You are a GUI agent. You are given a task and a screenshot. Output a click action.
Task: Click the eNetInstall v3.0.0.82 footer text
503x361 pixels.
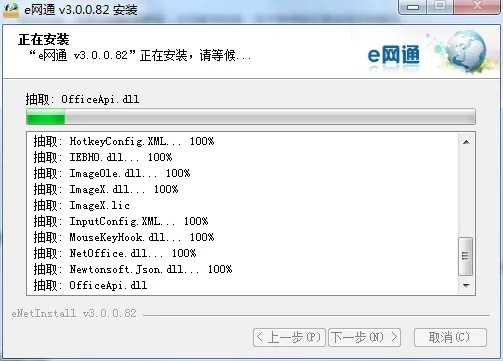point(74,314)
